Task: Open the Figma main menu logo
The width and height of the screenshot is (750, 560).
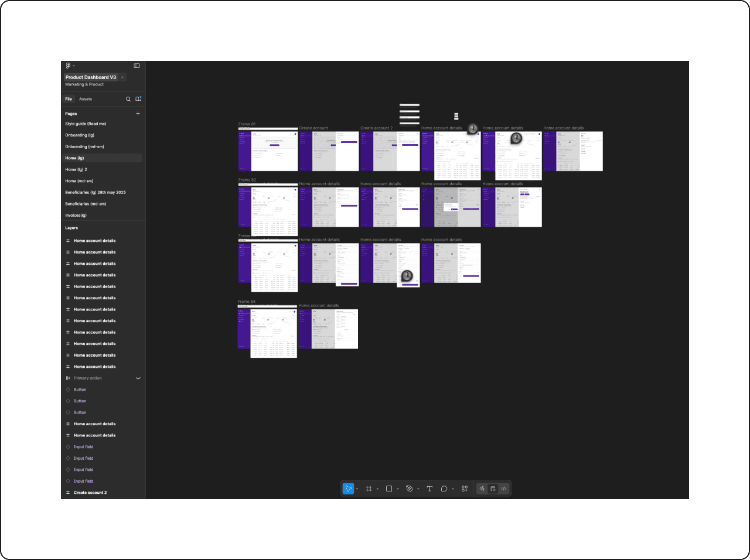Action: pos(68,66)
